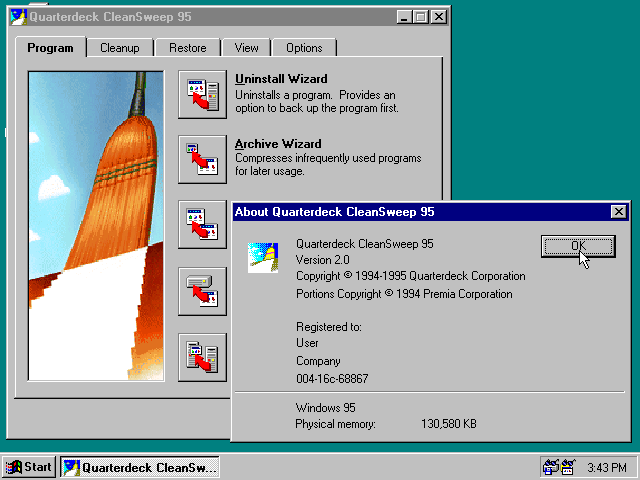Click the first system tray icon
The width and height of the screenshot is (640, 480).
pyautogui.click(x=550, y=467)
